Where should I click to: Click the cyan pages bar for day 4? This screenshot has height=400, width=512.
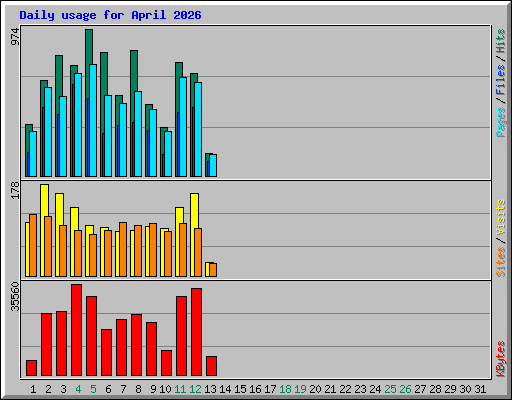78,125
